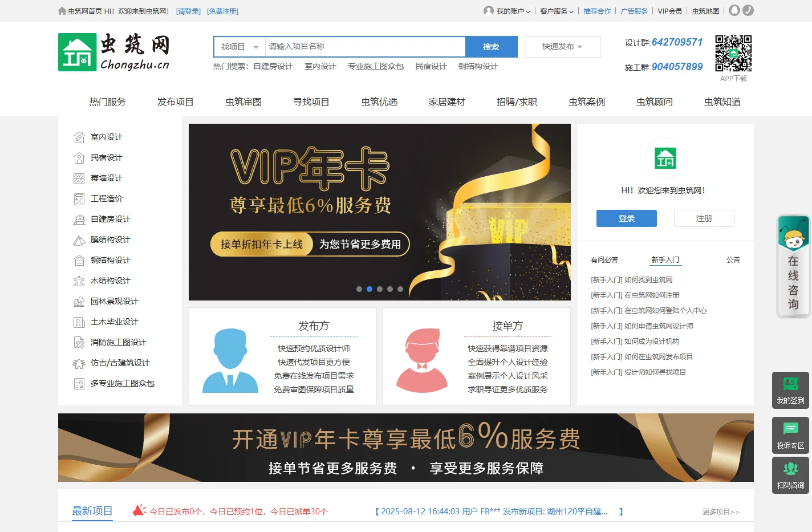The image size is (812, 532).
Task: Click the blue 发布方 person avatar
Action: (x=230, y=360)
